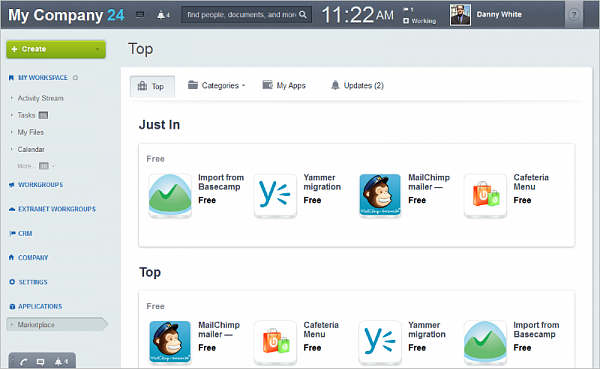The height and width of the screenshot is (369, 600).
Task: Expand the Settings section
Action: point(33,282)
